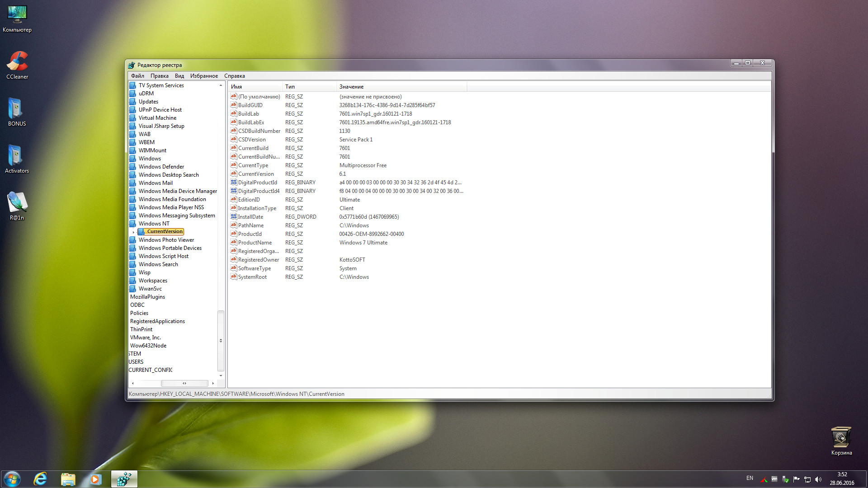Open Windows Media Player from taskbar
Viewport: 868px width, 488px height.
coord(96,479)
